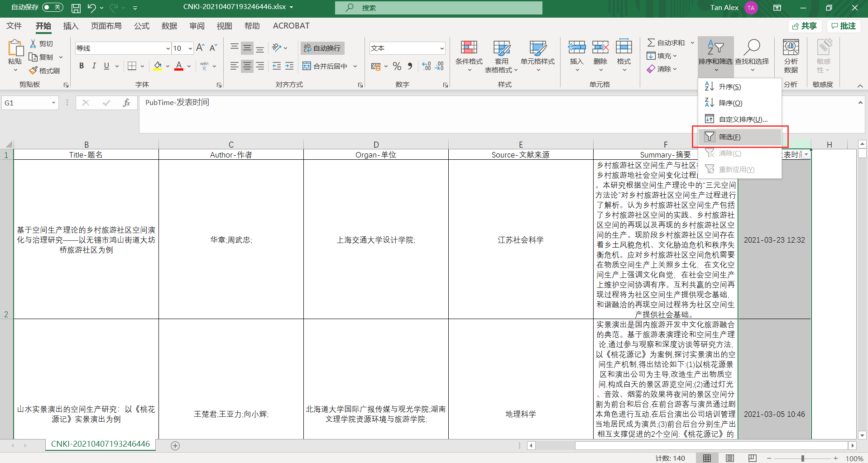868x463 pixels.
Task: Open Cell Styles gallery
Action: click(537, 57)
